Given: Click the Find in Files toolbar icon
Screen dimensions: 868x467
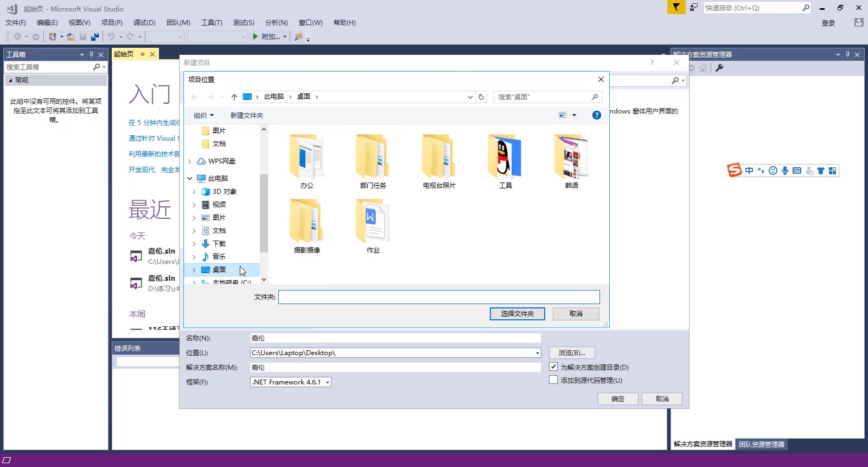Looking at the screenshot, I should pos(298,37).
